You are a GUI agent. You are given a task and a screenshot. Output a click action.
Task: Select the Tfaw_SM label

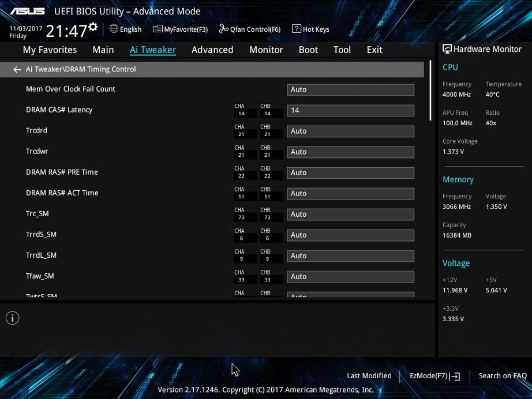click(40, 276)
